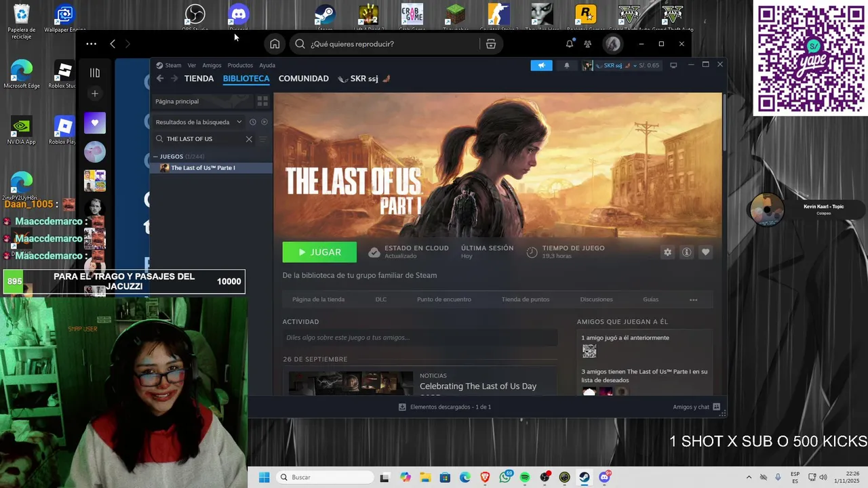Click the activity message input field

tap(420, 338)
